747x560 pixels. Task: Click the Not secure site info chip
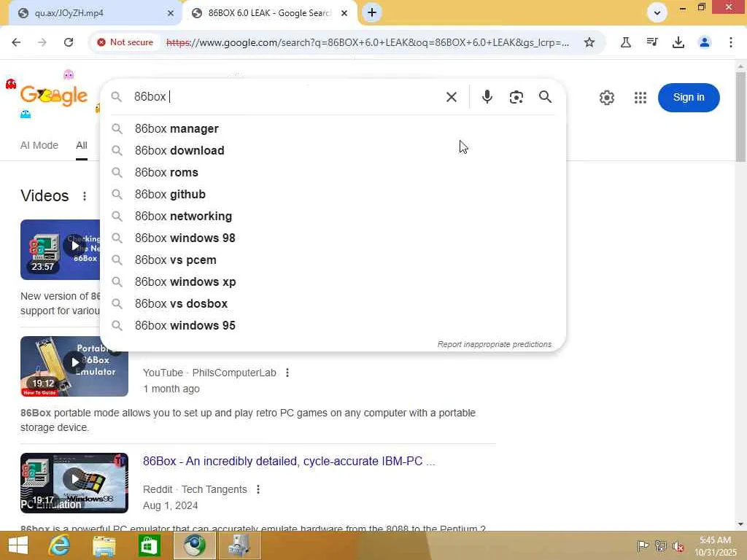[x=125, y=42]
